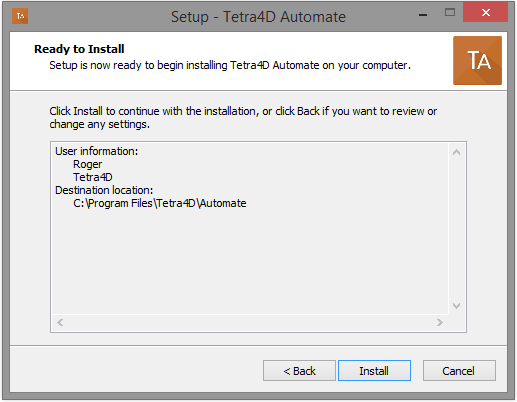Screen dimensions: 517x402
Task: Click the scroll up arrow in summary box
Action: (x=456, y=152)
